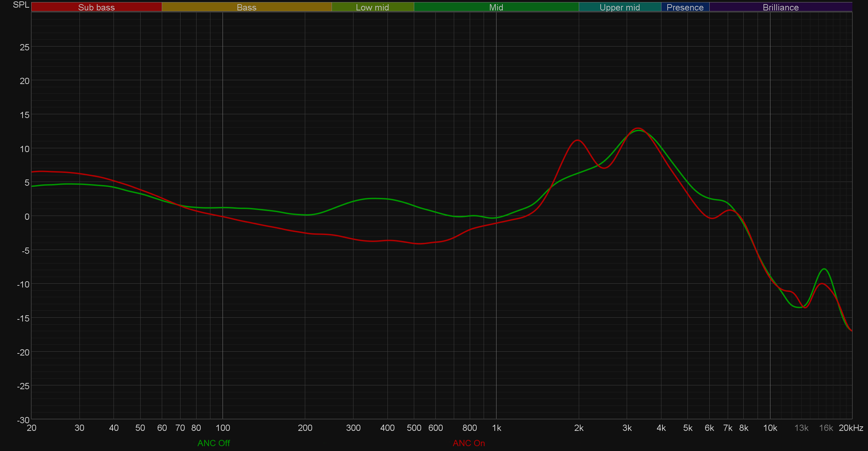Select the Bass frequency band bar

coord(247,7)
